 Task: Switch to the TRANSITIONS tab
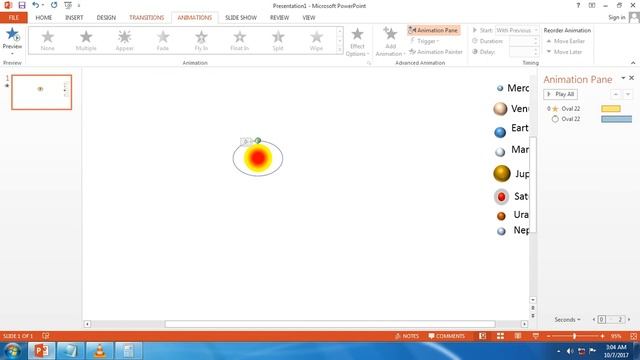(x=147, y=18)
